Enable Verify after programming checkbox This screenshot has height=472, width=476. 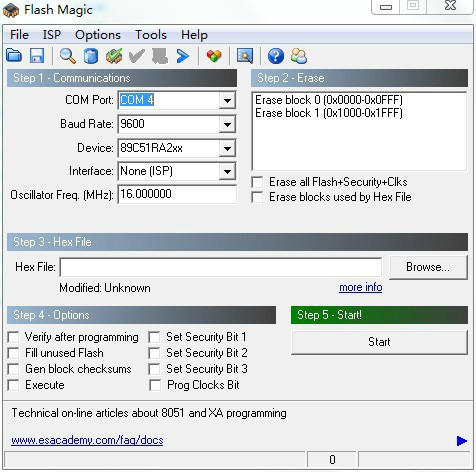click(13, 337)
